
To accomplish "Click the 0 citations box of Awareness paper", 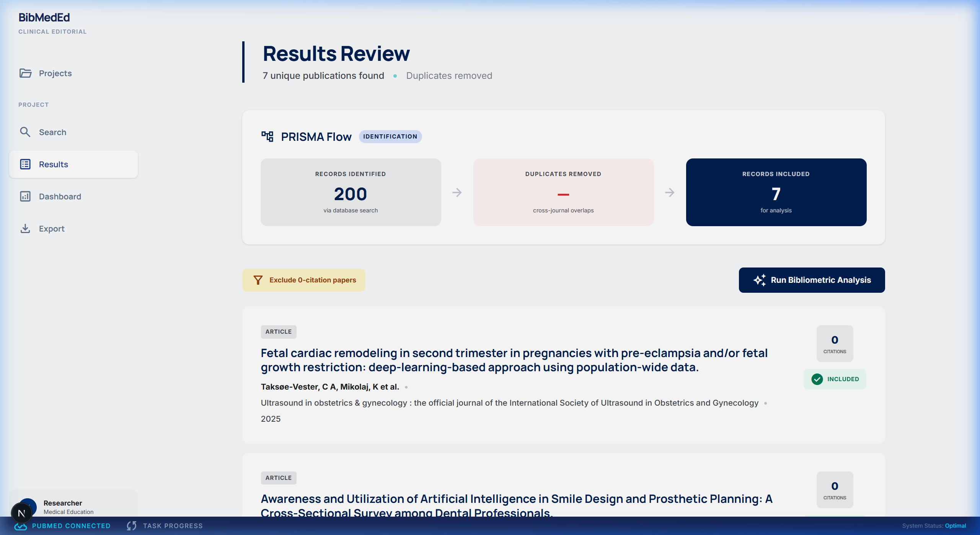I will tap(835, 490).
